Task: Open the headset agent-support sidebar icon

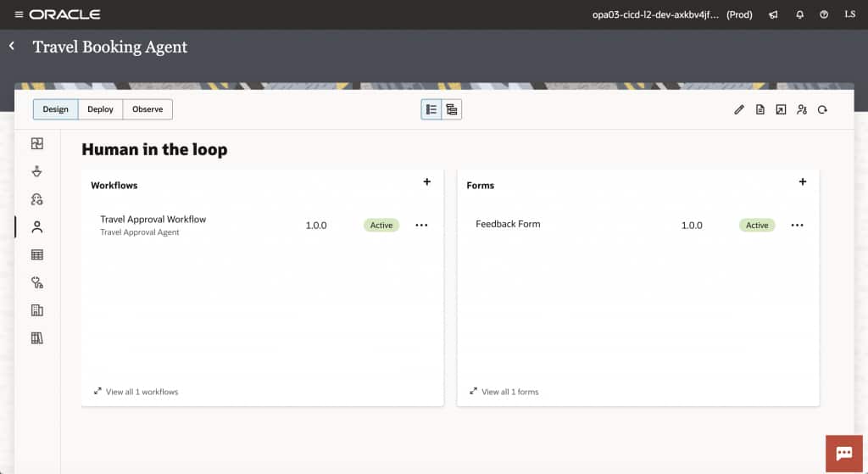Action: pos(37,199)
